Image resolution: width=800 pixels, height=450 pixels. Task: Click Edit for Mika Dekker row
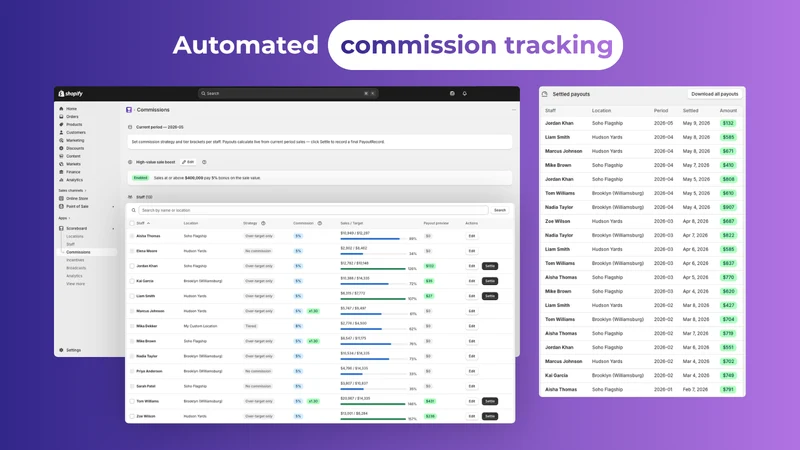(x=472, y=326)
